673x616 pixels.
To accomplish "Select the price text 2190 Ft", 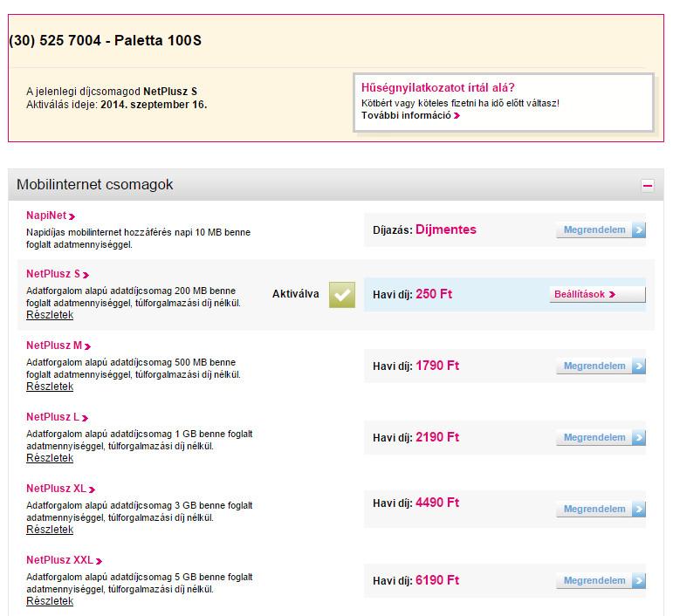I will 437,437.
